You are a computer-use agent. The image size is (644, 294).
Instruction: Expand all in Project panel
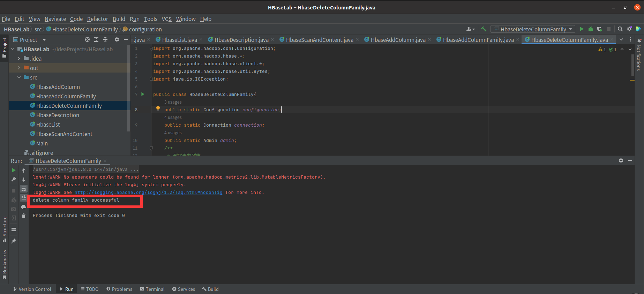(x=96, y=40)
